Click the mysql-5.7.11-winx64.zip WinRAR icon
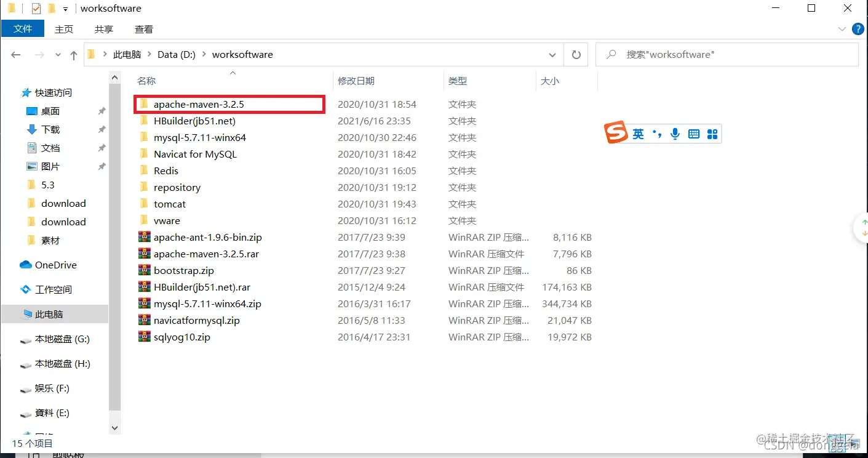Screen dimensions: 868x458 click(x=145, y=303)
